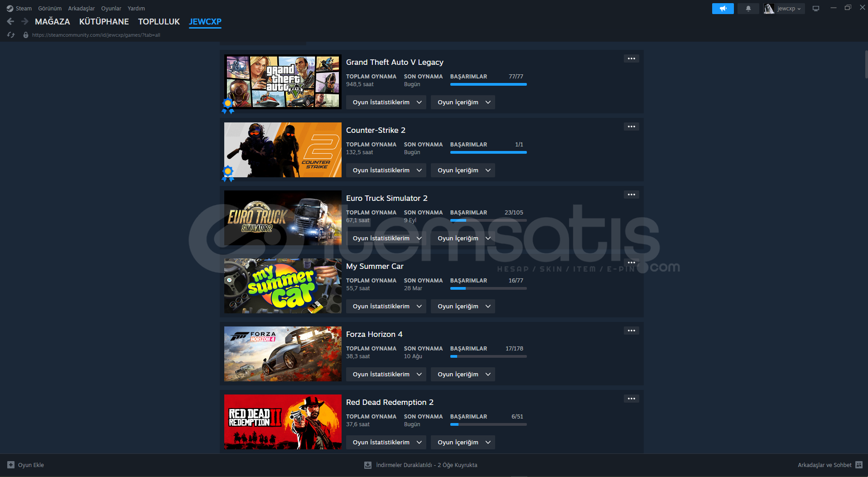Screen dimensions: 868x477
Task: Switch to the KÜTÜPHANE tab
Action: [x=104, y=21]
